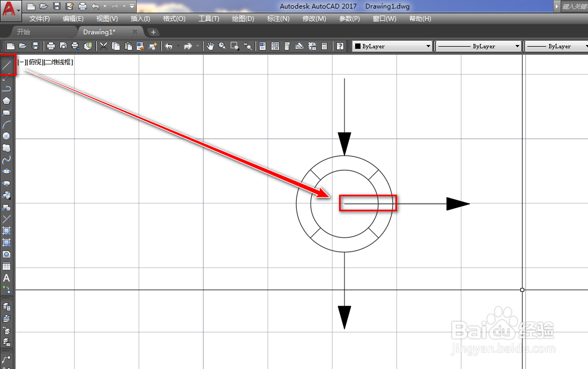Image resolution: width=588 pixels, height=369 pixels.
Task: Select the Line draw tool
Action: point(7,65)
